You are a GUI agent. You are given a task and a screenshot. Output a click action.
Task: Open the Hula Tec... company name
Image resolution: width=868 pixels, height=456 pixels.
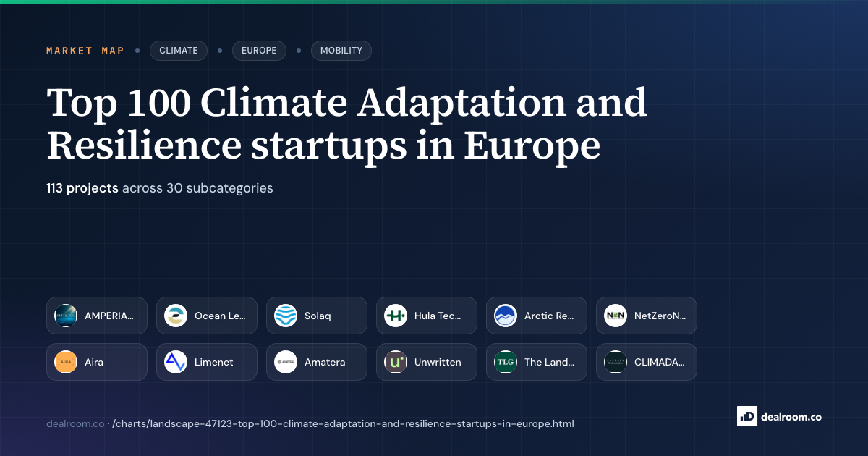438,316
